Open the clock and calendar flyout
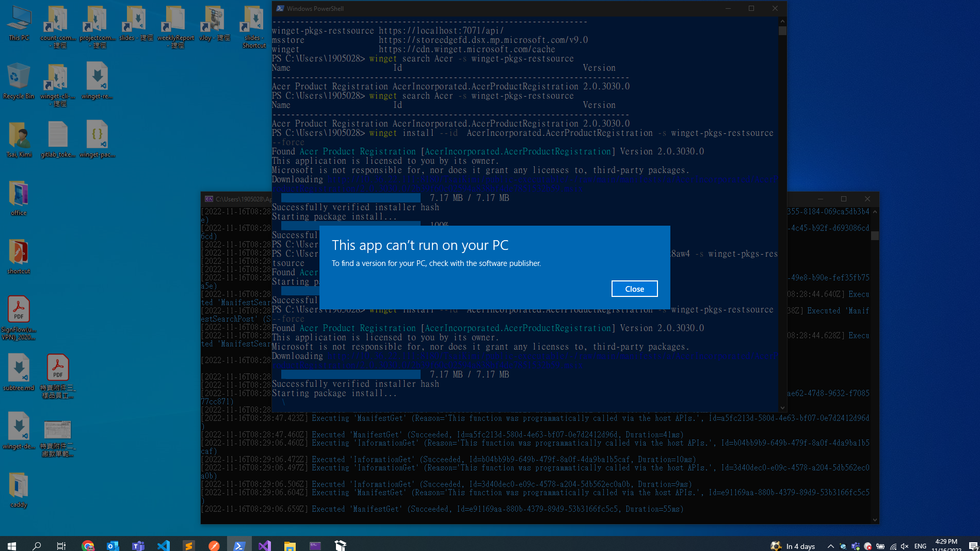This screenshot has width=980, height=551. (946, 545)
